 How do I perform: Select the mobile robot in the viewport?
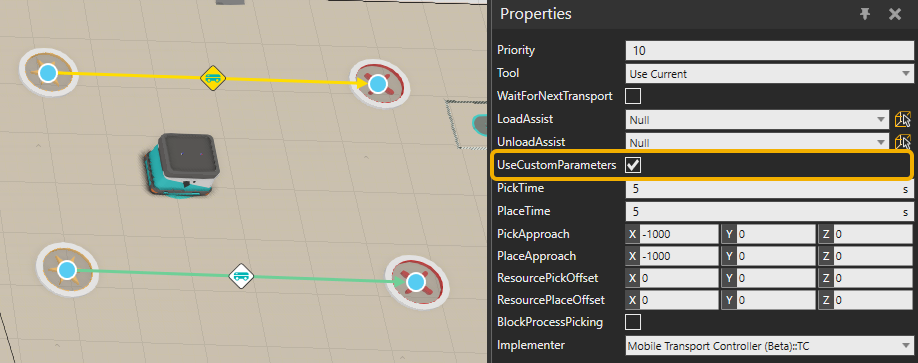point(179,166)
